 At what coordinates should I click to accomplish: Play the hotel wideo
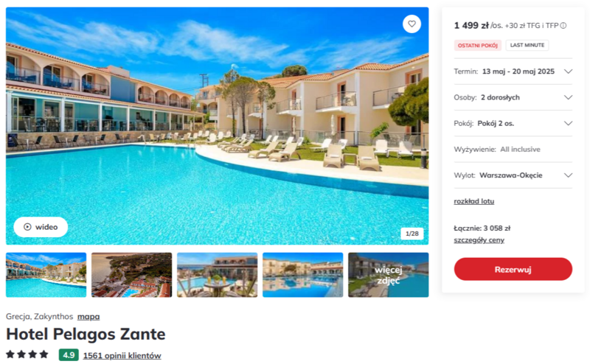coord(41,227)
